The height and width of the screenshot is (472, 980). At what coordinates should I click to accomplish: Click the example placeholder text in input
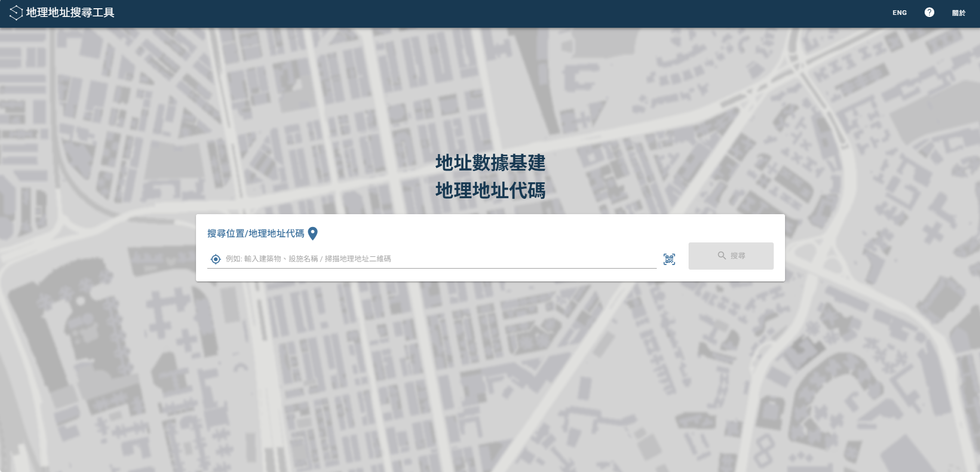(307, 259)
